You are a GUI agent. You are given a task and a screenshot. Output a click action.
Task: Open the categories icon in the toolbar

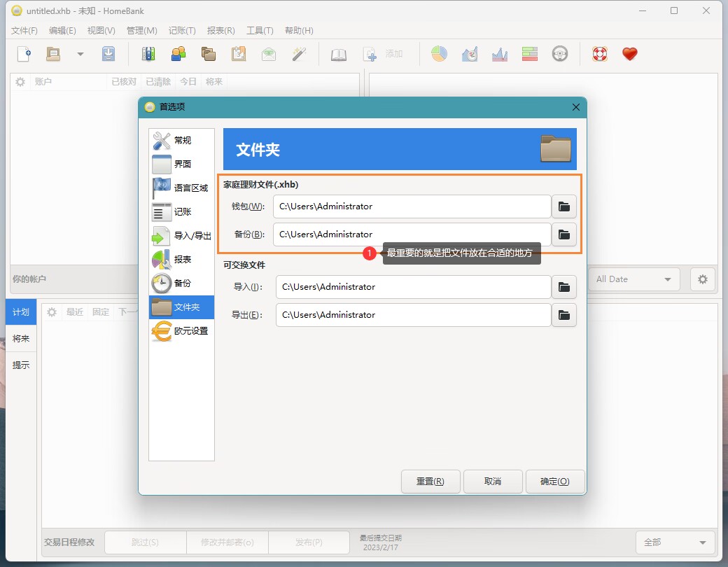click(x=209, y=54)
